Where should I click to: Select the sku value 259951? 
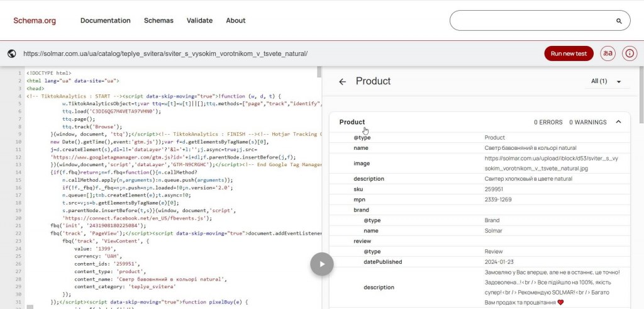click(x=494, y=189)
